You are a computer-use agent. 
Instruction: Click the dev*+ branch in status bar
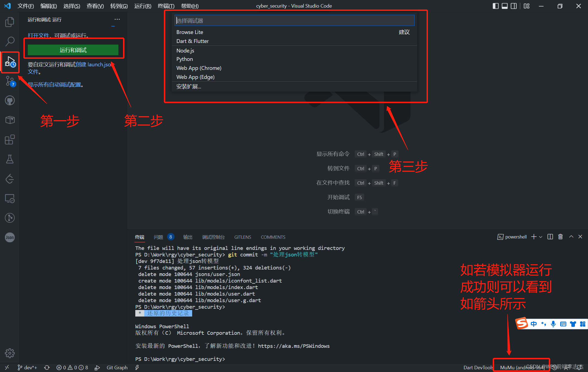[27, 367]
